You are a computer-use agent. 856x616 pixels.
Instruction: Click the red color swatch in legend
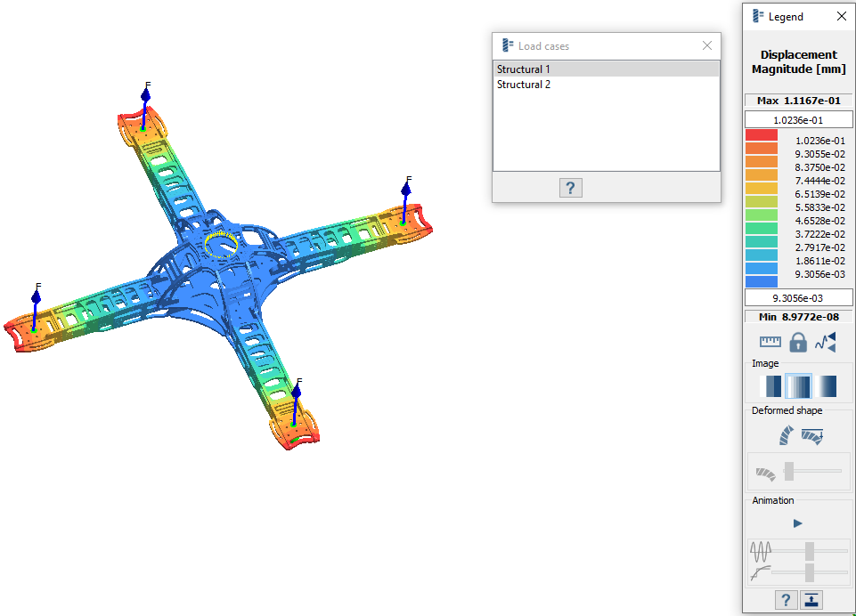[x=762, y=134]
